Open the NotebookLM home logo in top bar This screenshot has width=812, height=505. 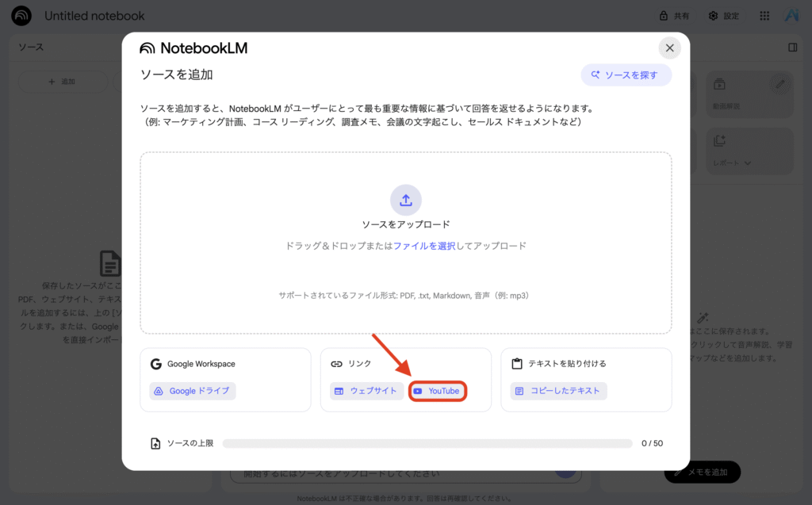[x=21, y=16]
